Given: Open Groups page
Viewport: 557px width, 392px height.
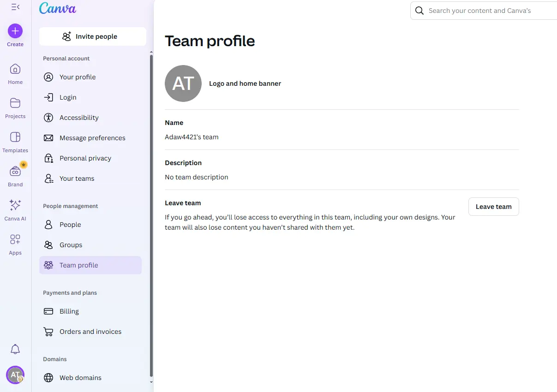Looking at the screenshot, I should tap(90, 245).
